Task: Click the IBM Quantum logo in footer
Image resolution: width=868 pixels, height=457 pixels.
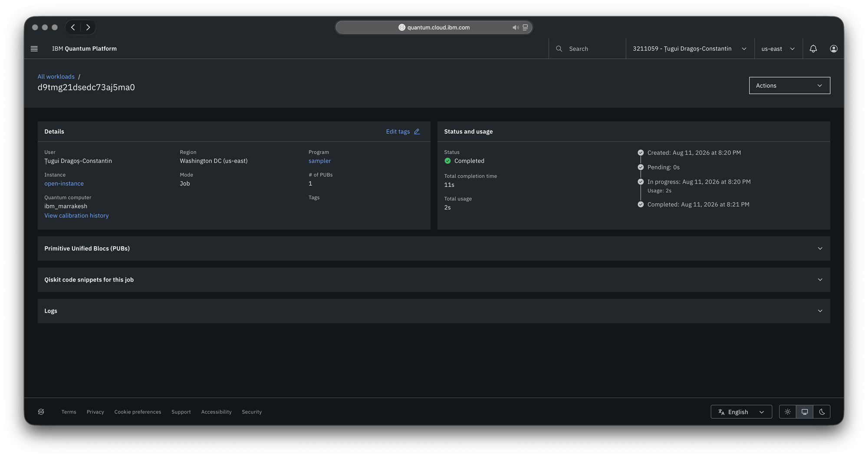Action: (41, 412)
